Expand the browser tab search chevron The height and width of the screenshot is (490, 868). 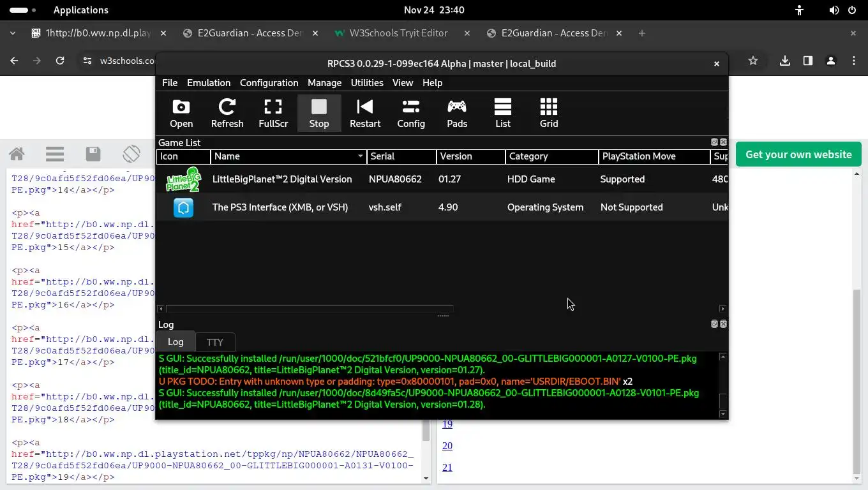pyautogui.click(x=12, y=33)
